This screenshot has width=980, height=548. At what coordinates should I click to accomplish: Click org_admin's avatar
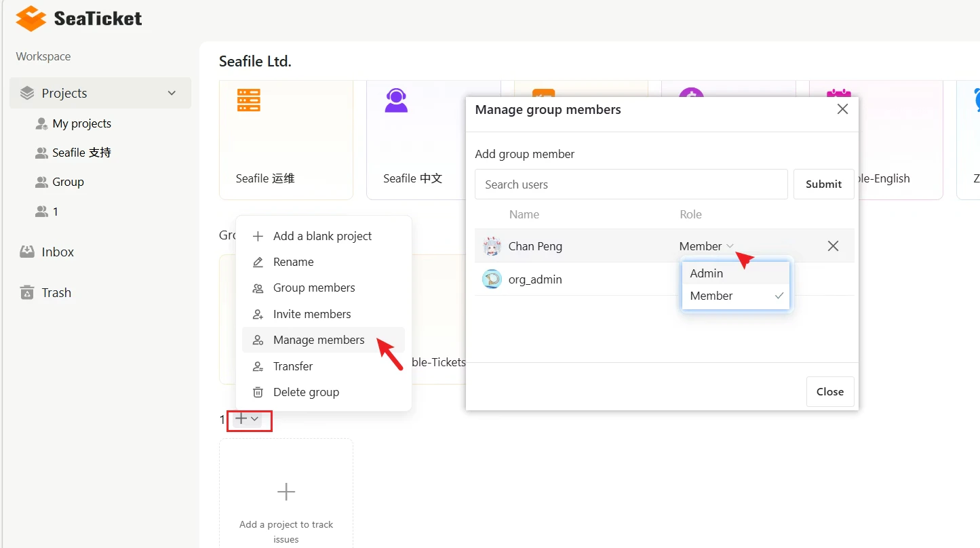click(x=492, y=279)
